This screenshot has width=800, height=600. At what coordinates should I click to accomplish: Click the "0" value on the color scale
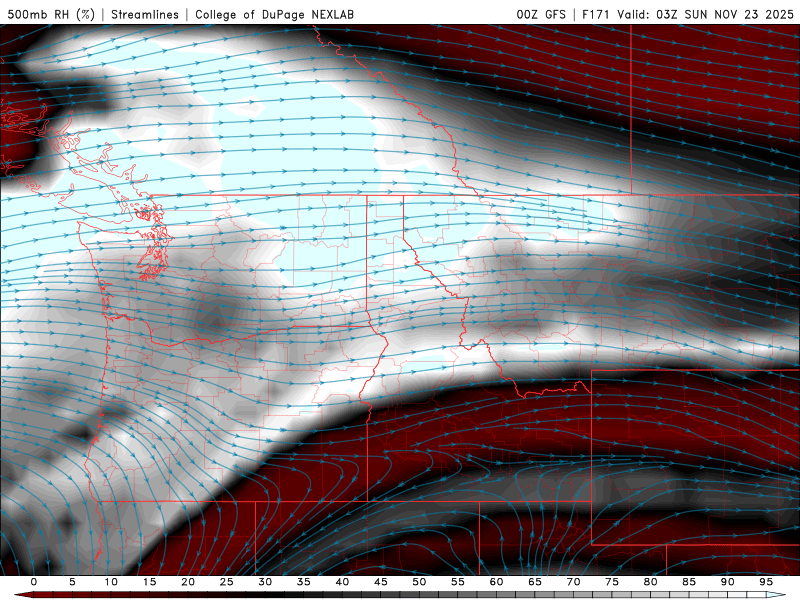[x=34, y=582]
